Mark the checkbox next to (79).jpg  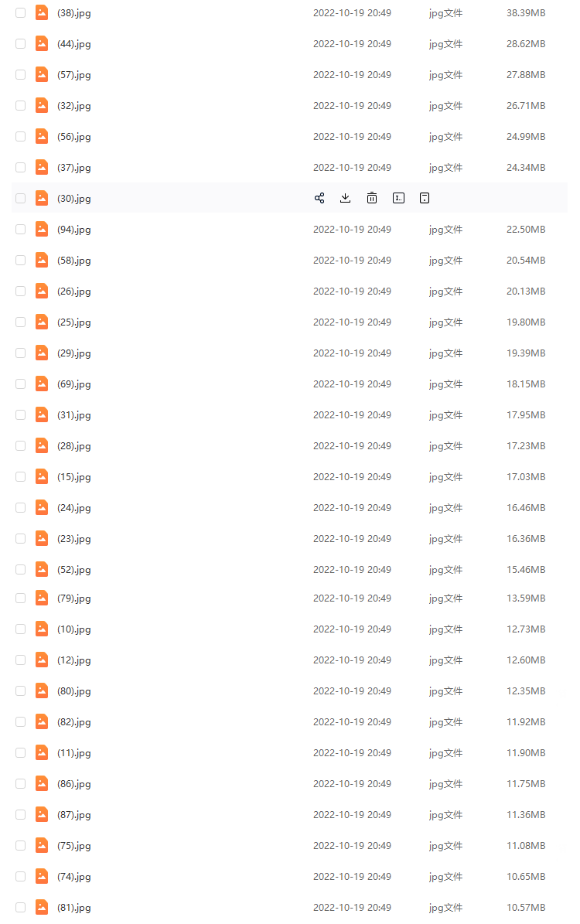(21, 598)
